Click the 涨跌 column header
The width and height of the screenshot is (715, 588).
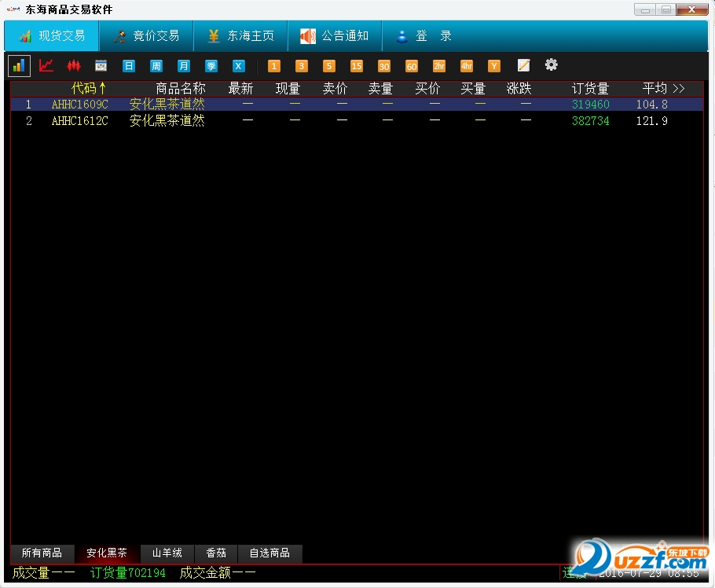519,88
